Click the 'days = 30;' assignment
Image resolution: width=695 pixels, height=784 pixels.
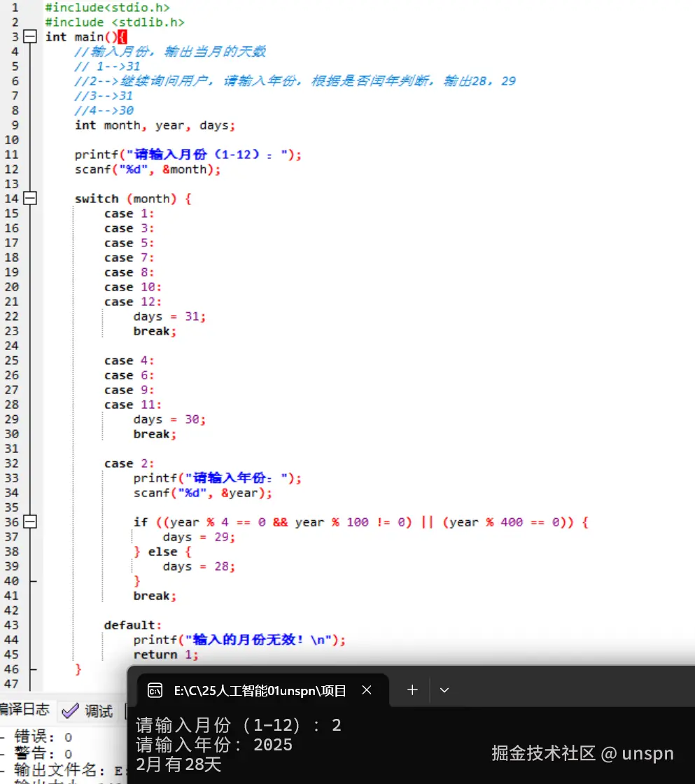point(169,419)
